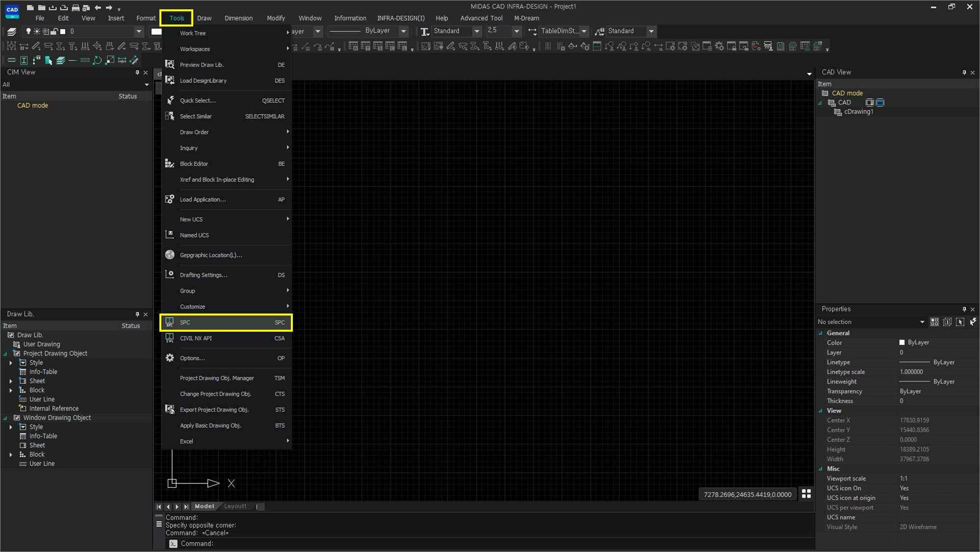Screen dimensions: 980x552
Task: Open the layer name dropdown arrow
Action: point(139,31)
